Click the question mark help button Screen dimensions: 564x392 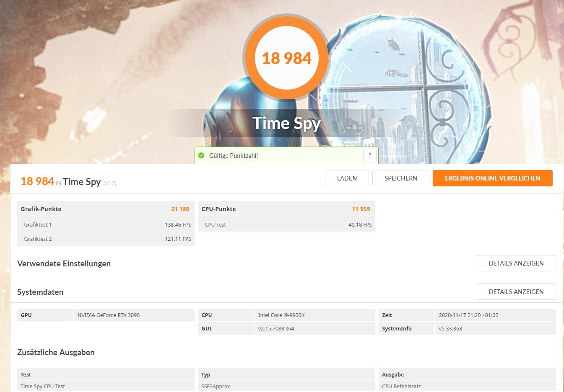click(x=369, y=155)
